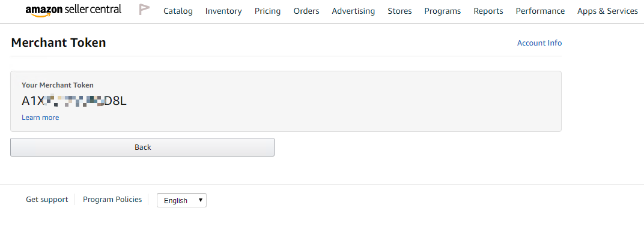Open the Inventory menu

(x=223, y=11)
